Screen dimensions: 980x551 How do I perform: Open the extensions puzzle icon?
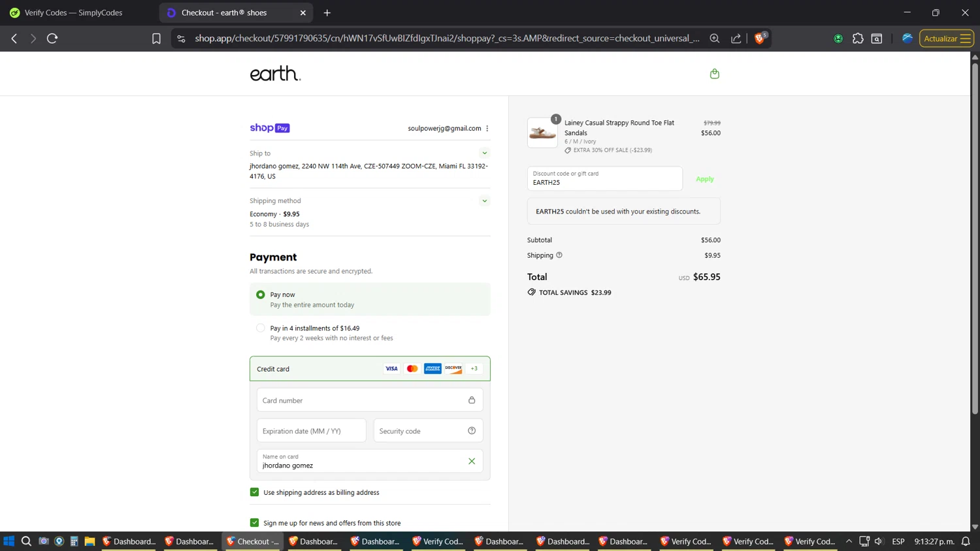coord(858,39)
